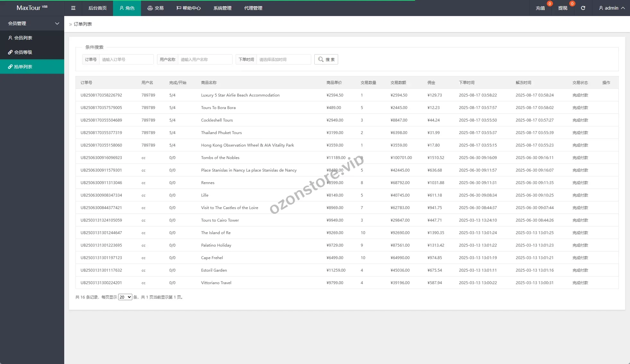Open the 帮助中心 help center menu

pyautogui.click(x=188, y=8)
